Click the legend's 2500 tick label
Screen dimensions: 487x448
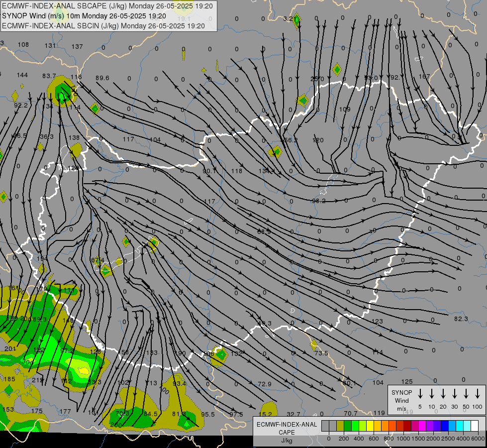(x=448, y=439)
